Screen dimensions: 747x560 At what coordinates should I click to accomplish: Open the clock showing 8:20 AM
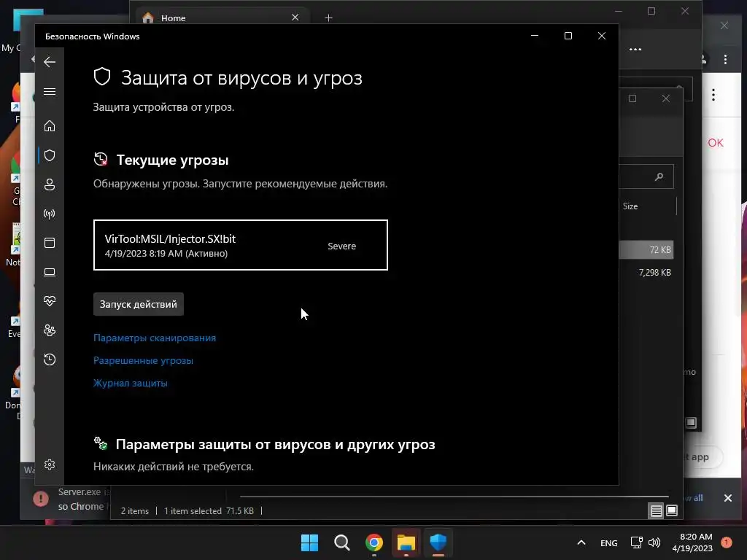(x=692, y=542)
